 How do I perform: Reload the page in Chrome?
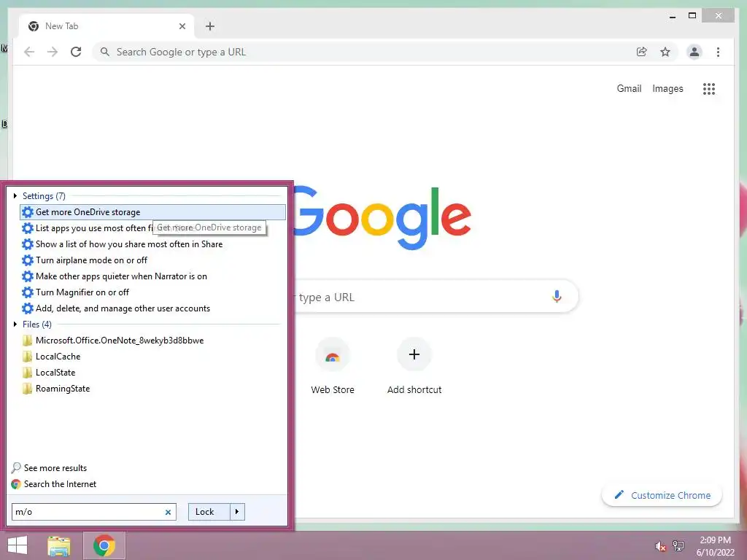point(76,52)
